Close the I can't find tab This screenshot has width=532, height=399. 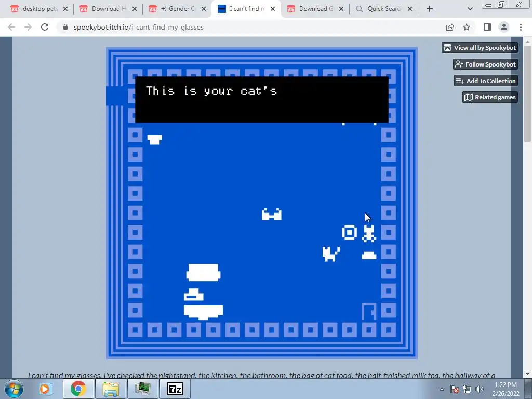(x=273, y=9)
